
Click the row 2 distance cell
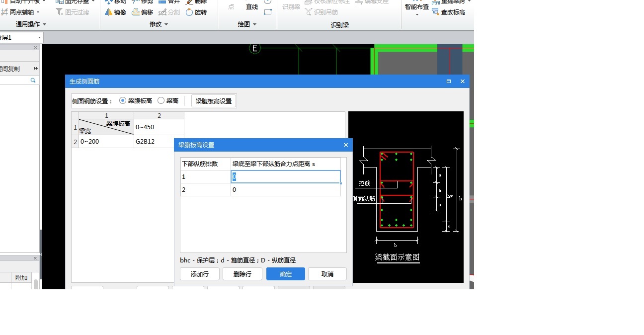[x=286, y=189]
